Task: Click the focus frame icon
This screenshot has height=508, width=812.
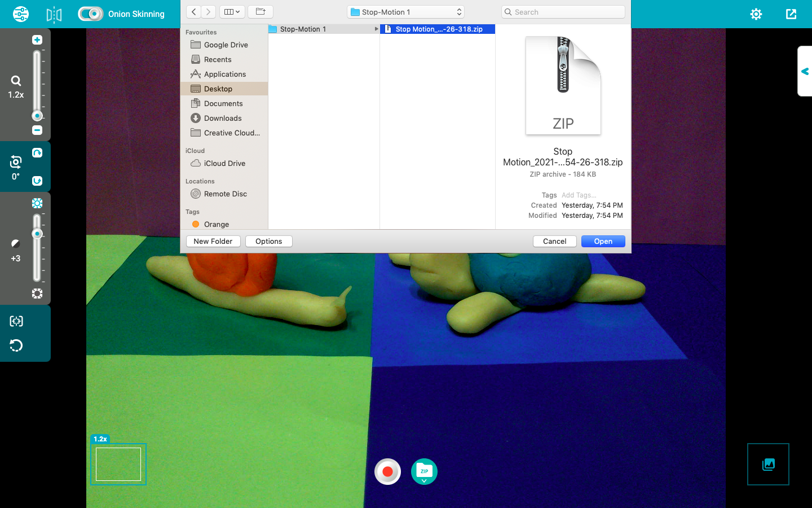Action: (16, 321)
